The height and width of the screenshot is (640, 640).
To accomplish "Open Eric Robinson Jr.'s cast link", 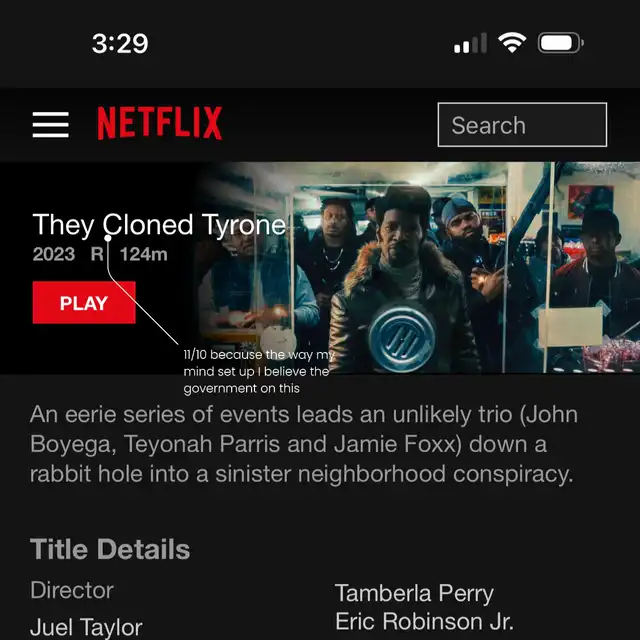I will pos(424,621).
